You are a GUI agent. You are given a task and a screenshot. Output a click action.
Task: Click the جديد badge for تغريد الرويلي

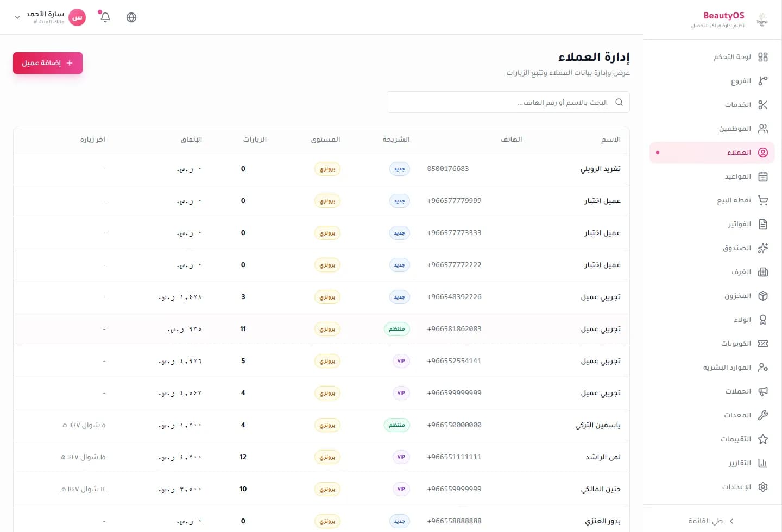[x=400, y=169]
